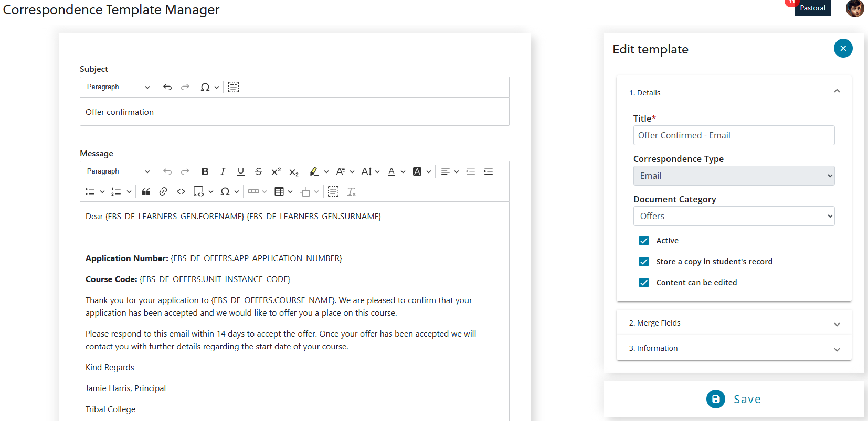Expand the Merge Fields section
This screenshot has width=868, height=421.
point(733,323)
